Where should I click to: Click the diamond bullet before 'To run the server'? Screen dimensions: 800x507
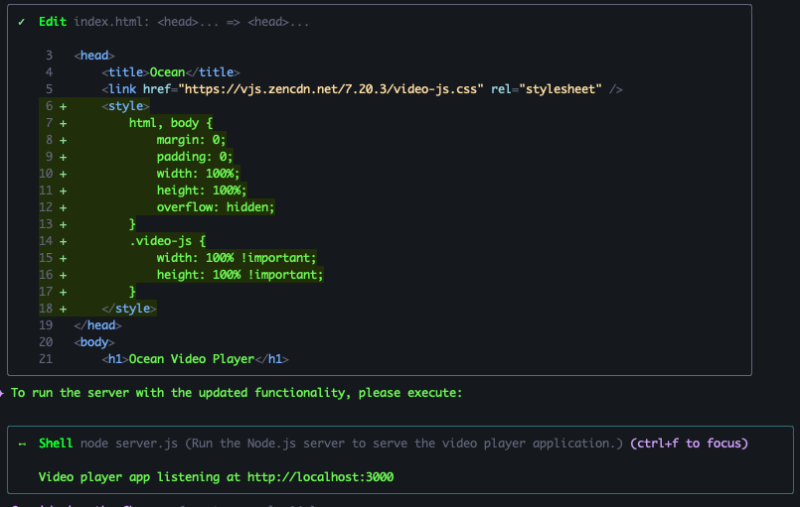3,393
